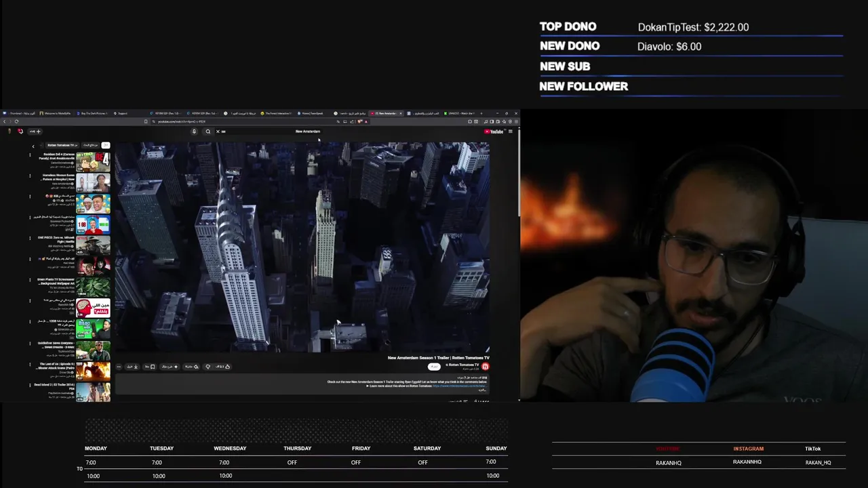Open ONE PIECE Zoro vs. Mihawk thumbnail
This screenshot has height=488, width=868.
(93, 245)
